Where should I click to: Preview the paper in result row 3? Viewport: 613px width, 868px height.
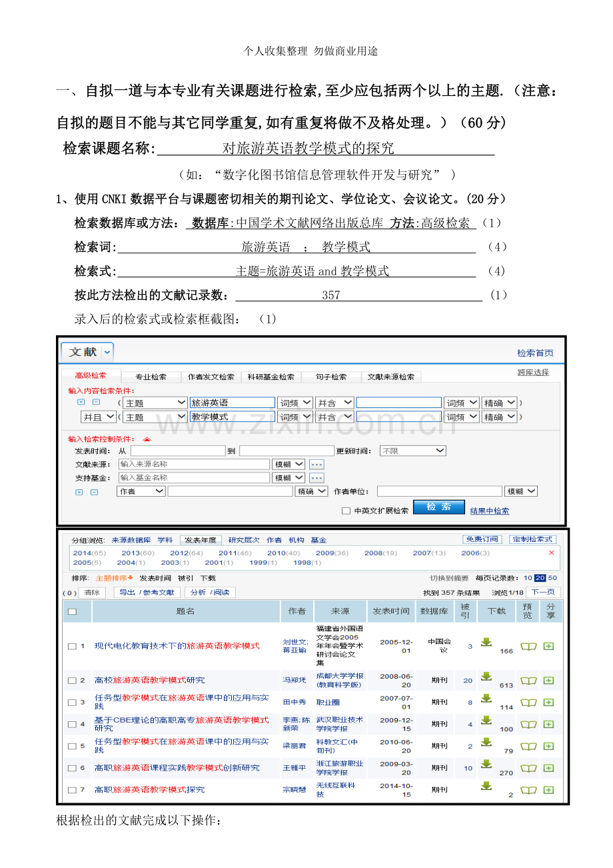[528, 702]
